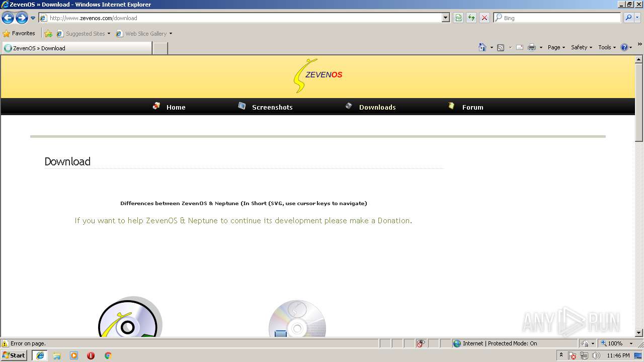Click the Bing search box

557,18
